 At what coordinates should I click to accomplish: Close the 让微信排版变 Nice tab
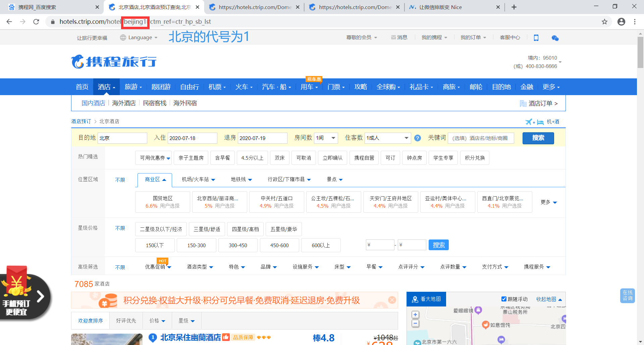click(x=498, y=7)
